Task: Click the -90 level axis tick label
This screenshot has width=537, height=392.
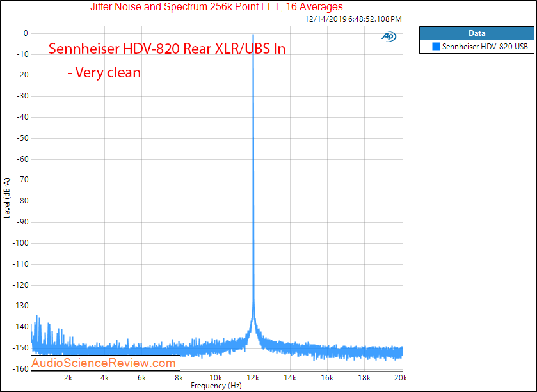Action: coord(22,222)
